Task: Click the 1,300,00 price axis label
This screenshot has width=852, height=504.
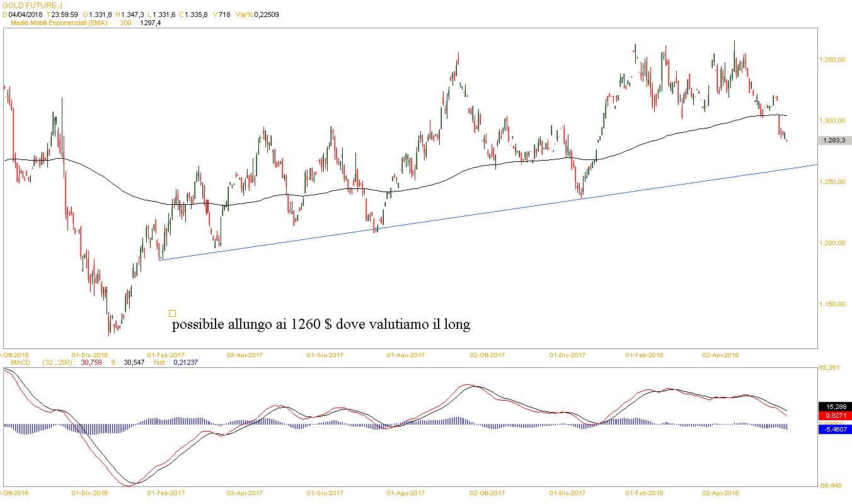Action: pos(832,121)
